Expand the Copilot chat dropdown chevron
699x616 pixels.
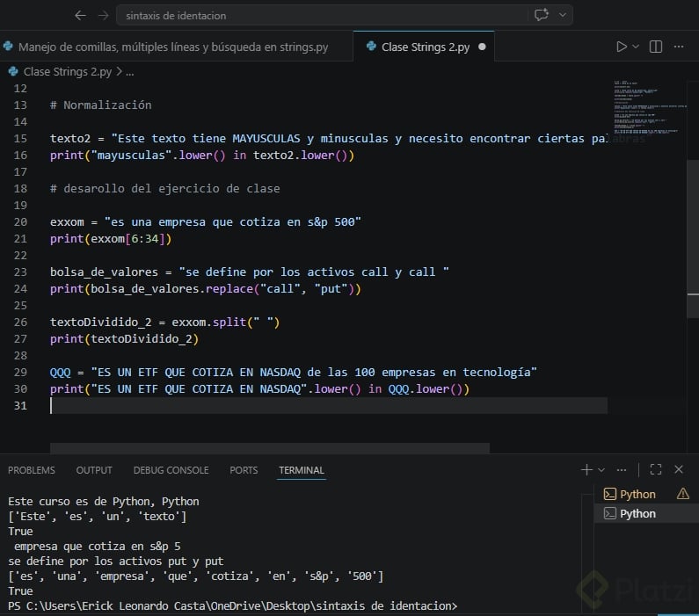tap(562, 15)
